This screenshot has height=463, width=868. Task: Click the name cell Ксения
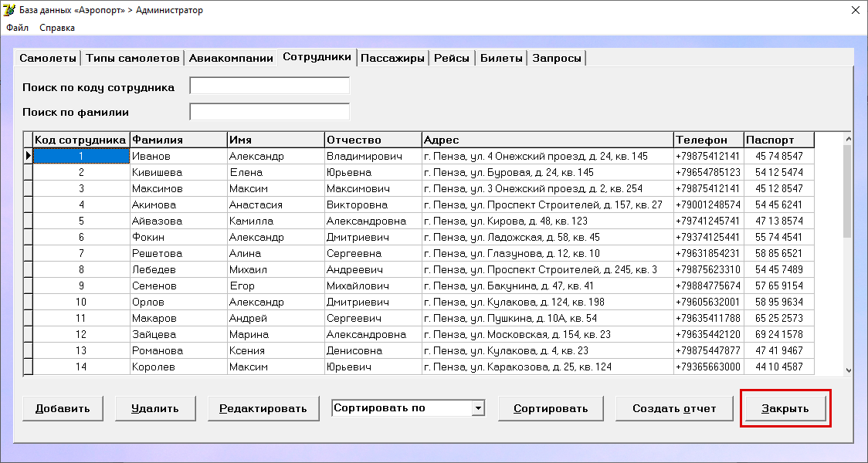click(x=276, y=350)
